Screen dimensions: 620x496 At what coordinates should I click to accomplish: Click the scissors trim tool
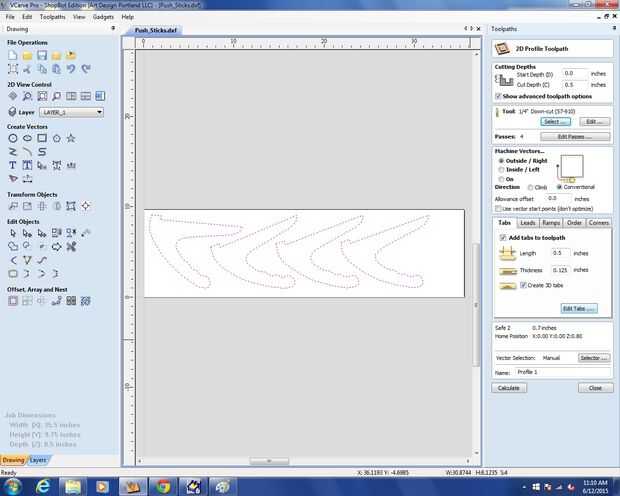(71, 247)
